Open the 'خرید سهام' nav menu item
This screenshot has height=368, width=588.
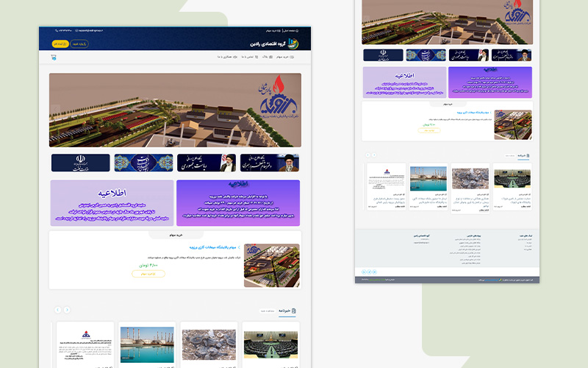(x=285, y=57)
